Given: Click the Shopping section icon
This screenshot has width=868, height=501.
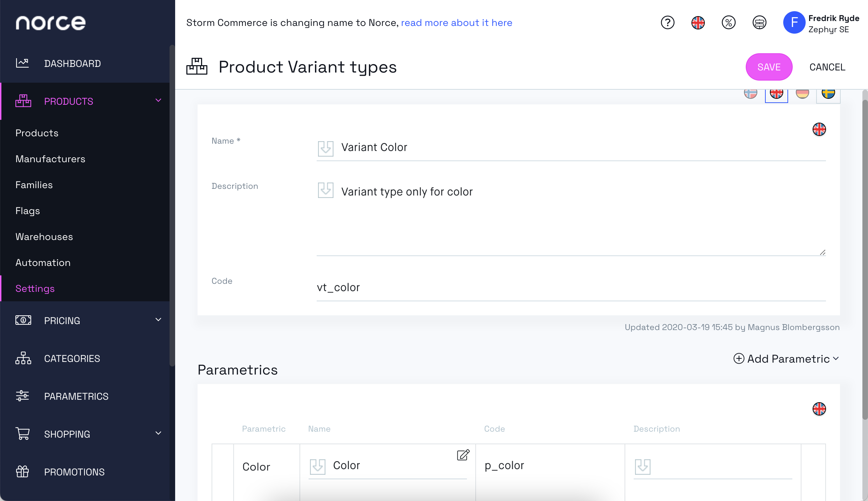Looking at the screenshot, I should pyautogui.click(x=23, y=434).
